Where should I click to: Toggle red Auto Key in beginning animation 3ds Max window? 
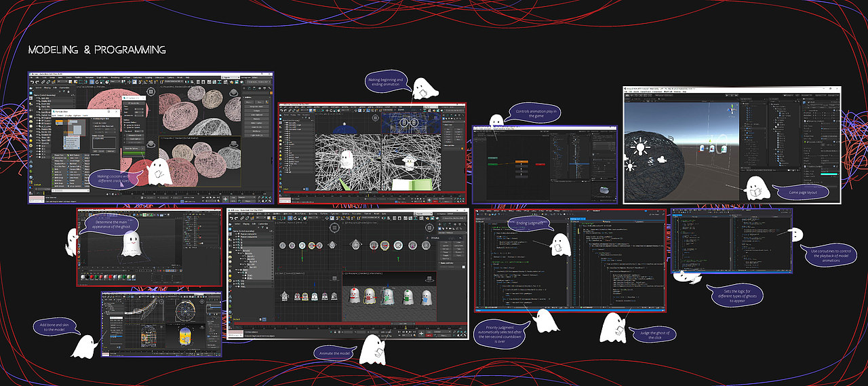tap(435, 201)
